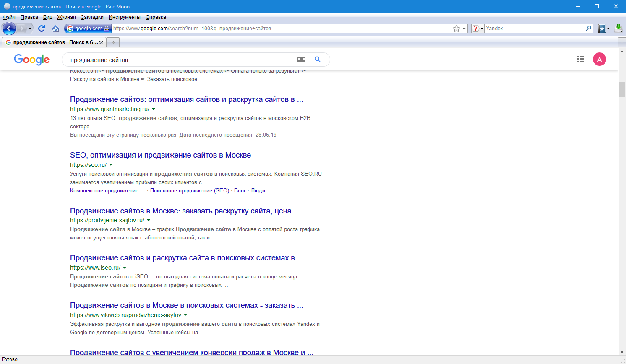Open a new tab with the plus button
The width and height of the screenshot is (626, 364).
tap(113, 42)
